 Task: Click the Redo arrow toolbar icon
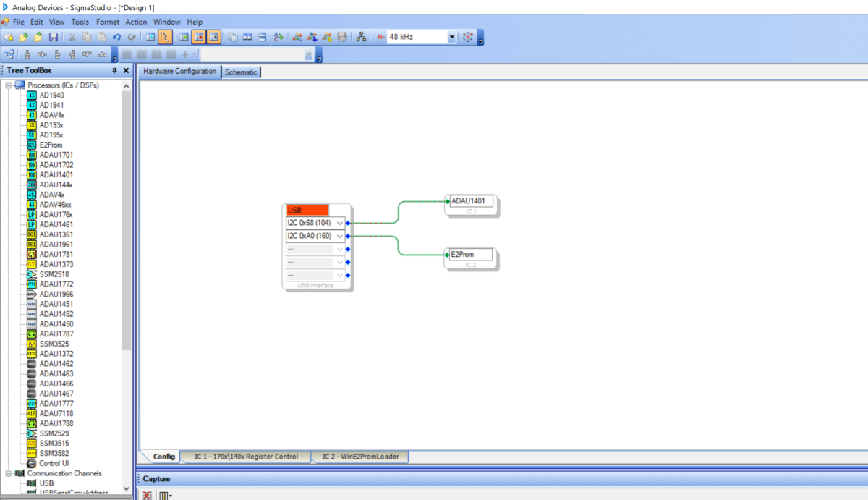131,36
